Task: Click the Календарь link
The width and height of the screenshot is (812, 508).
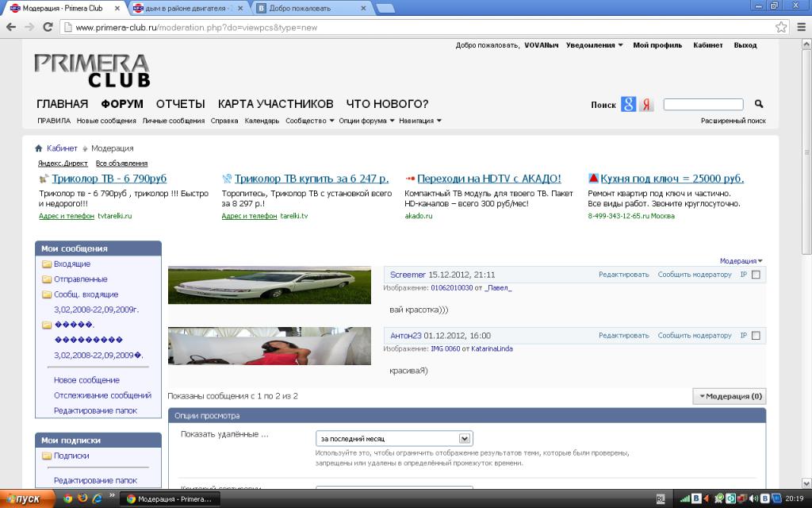Action: (x=262, y=121)
